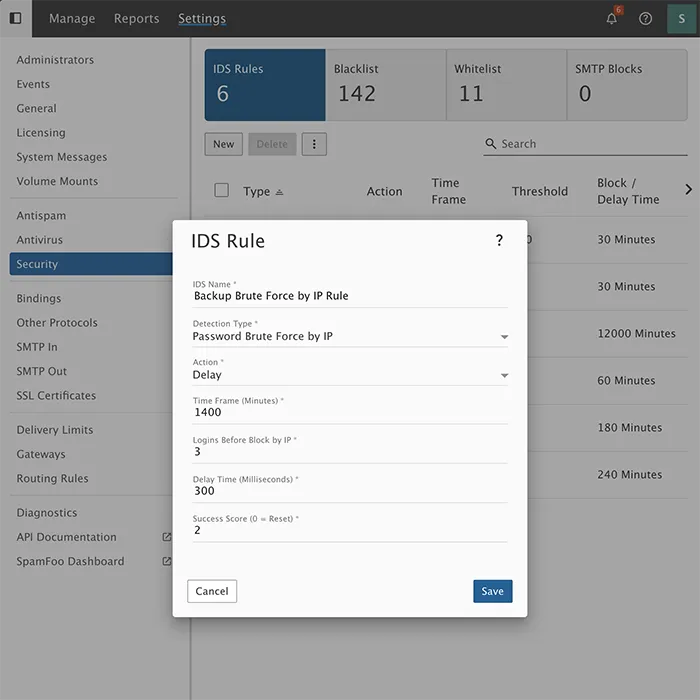Open Delivery Limits settings

(55, 429)
